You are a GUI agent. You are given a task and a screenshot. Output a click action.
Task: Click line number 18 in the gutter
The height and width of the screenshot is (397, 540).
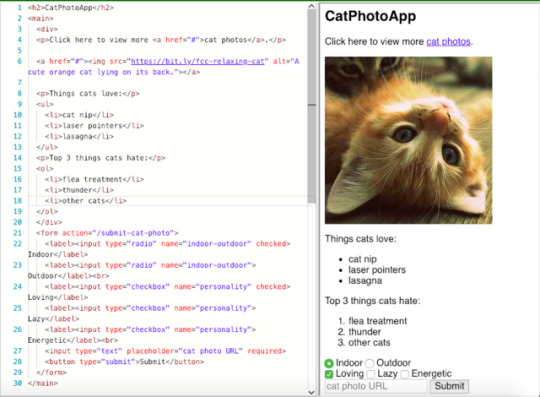18,201
